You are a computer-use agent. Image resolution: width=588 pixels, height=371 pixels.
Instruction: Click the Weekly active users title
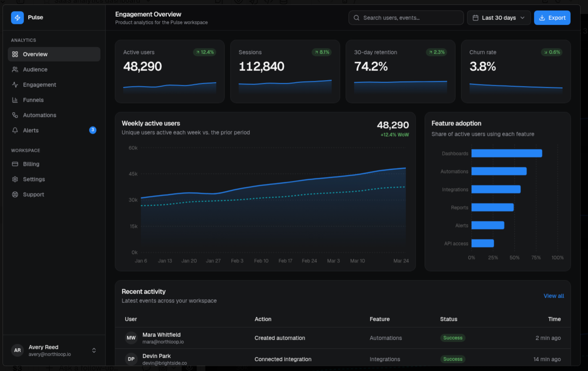[151, 124]
